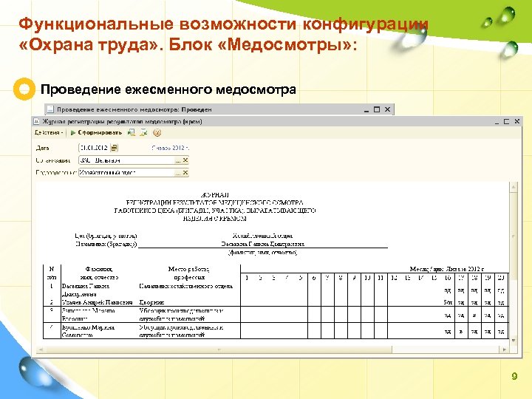Image resolution: width=532 pixels, height=399 pixels.
Task: Click the horizontal scrollbar thumb
Action: point(218,349)
